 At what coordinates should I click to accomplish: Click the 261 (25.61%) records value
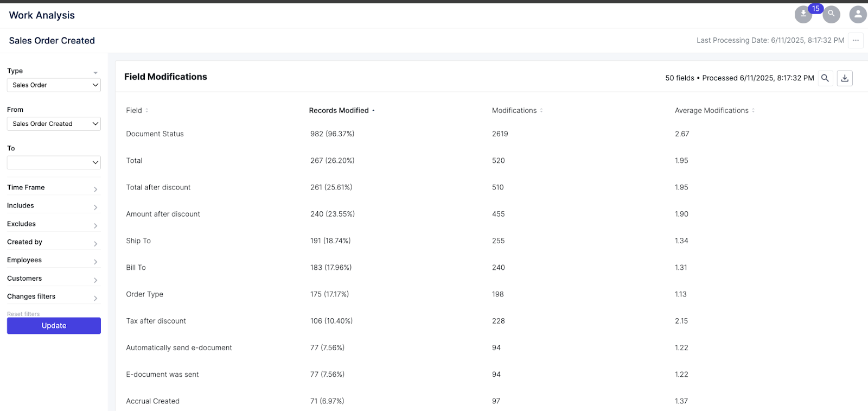331,187
